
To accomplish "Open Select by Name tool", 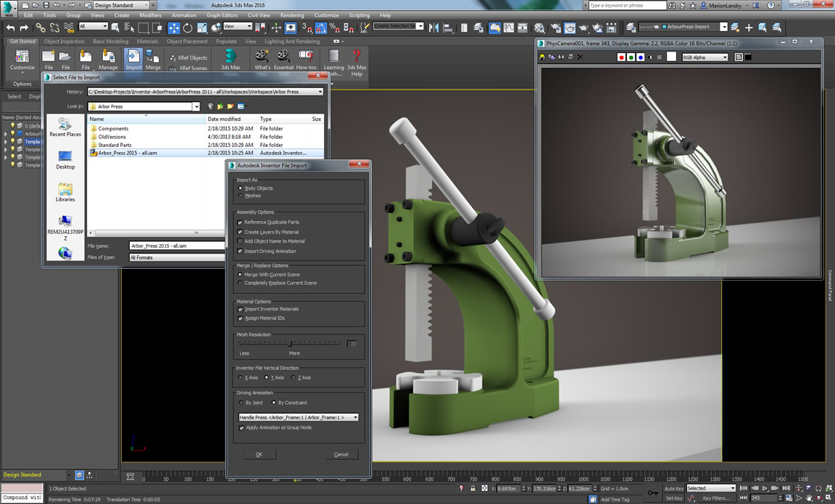I will [129, 28].
